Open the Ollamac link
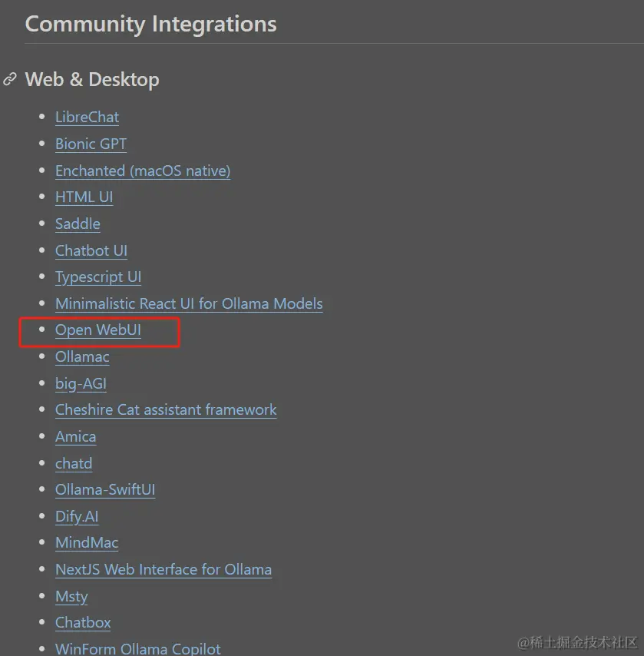 (82, 357)
